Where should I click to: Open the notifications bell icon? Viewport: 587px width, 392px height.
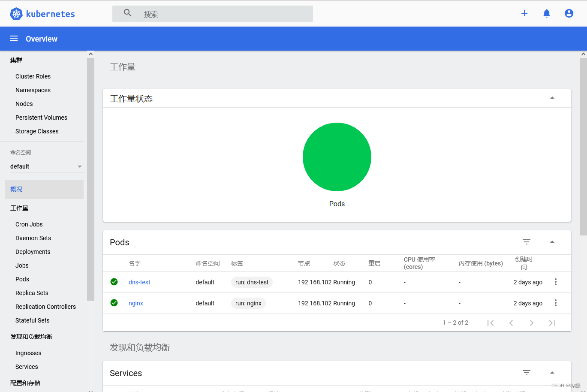[x=547, y=13]
